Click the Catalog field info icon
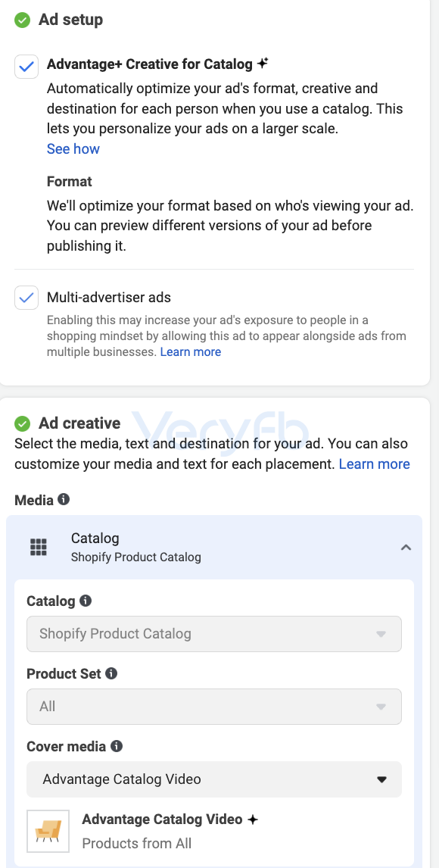 (86, 601)
